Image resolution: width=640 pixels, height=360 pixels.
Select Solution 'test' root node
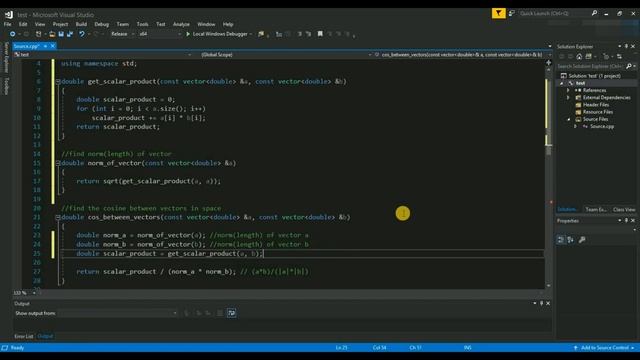pyautogui.click(x=594, y=76)
